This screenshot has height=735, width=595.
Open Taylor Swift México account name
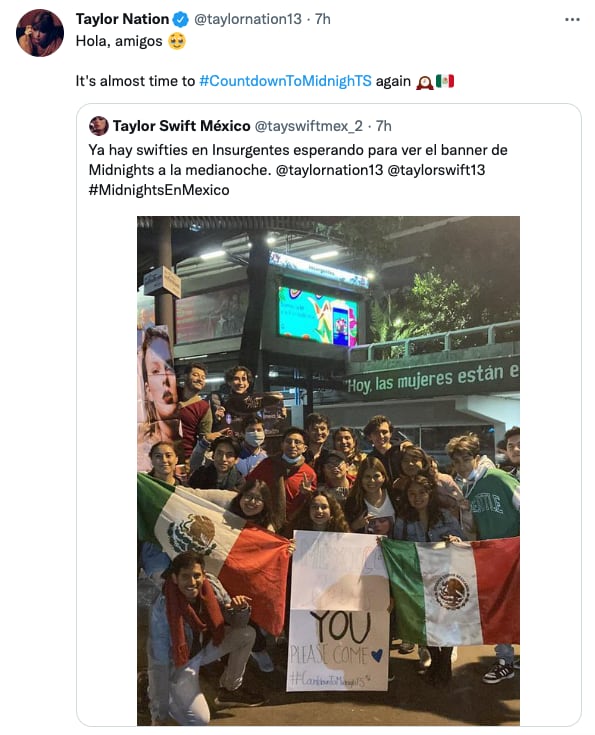tap(181, 126)
